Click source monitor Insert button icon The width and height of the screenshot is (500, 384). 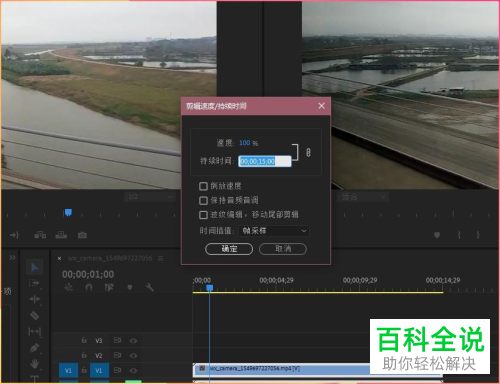coord(40,235)
